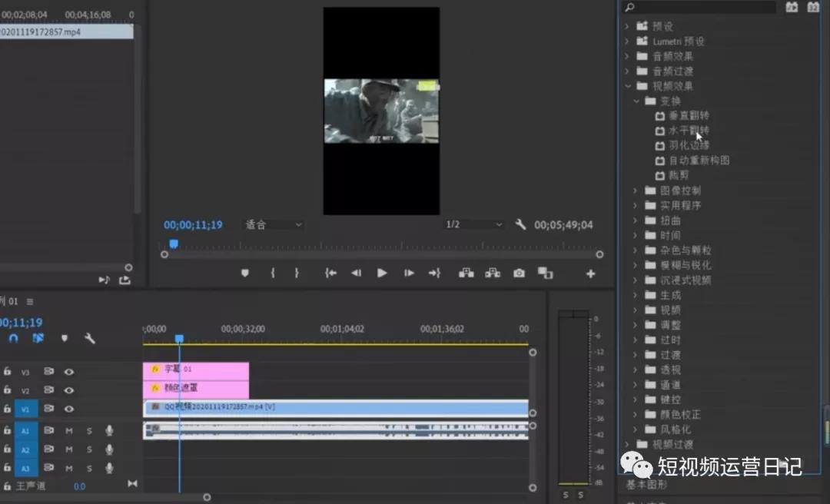Select the 水平翻转 effect
Viewport: 830px width, 504px height.
689,131
